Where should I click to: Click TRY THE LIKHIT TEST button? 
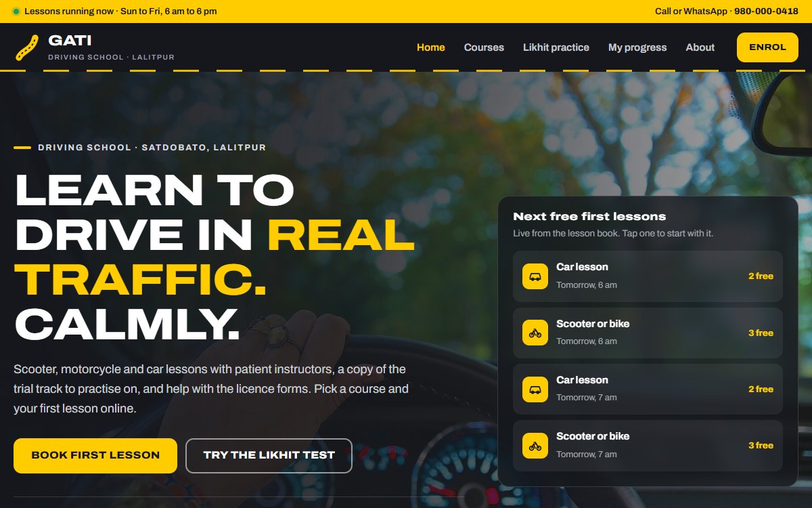269,455
